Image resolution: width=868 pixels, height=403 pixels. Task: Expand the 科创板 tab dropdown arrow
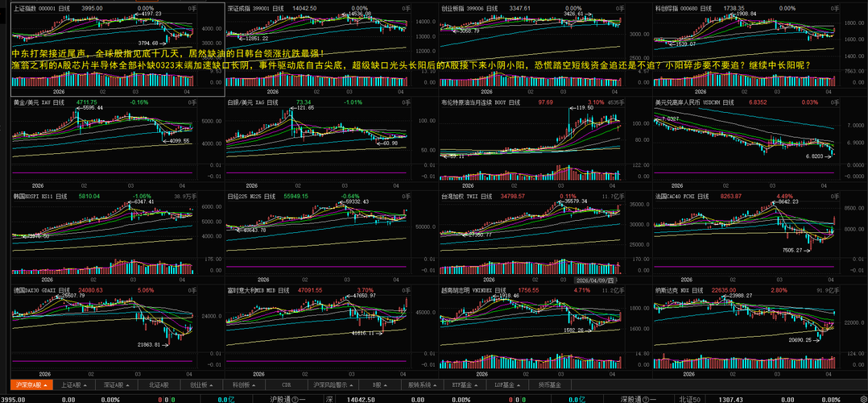click(x=254, y=385)
